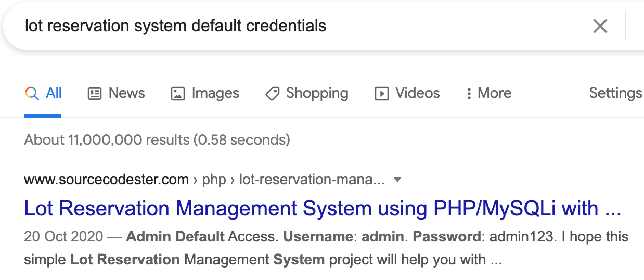Click the Images tab picture icon

pyautogui.click(x=178, y=94)
